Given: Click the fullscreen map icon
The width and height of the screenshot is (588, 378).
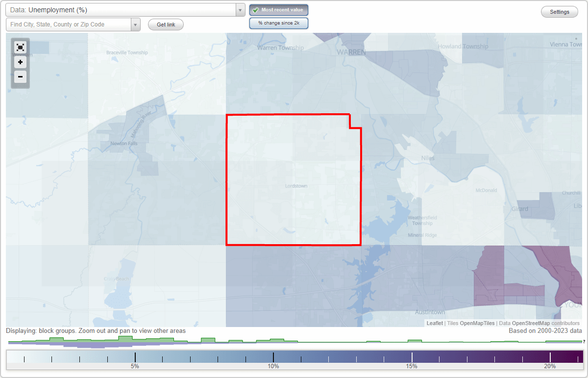Looking at the screenshot, I should [x=20, y=48].
